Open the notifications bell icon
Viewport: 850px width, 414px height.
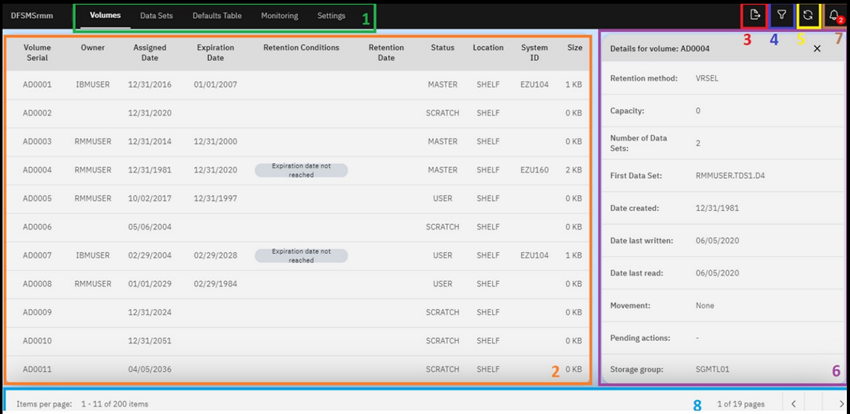pos(835,16)
